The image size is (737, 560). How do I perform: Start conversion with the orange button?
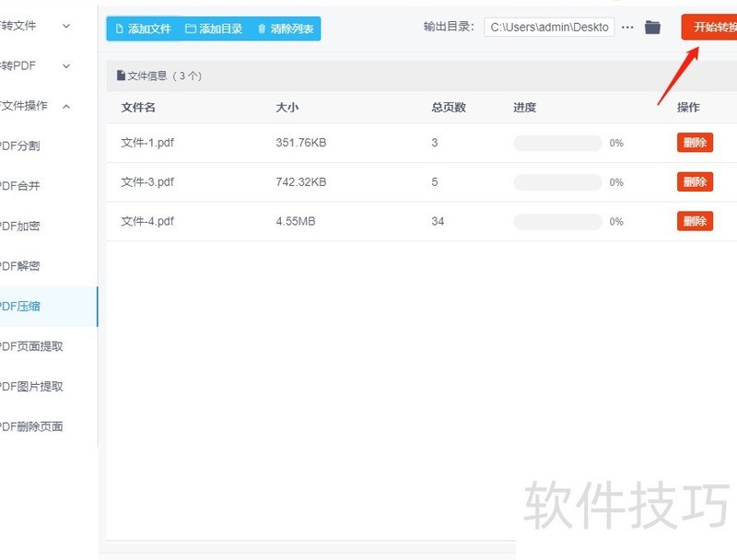pyautogui.click(x=710, y=27)
